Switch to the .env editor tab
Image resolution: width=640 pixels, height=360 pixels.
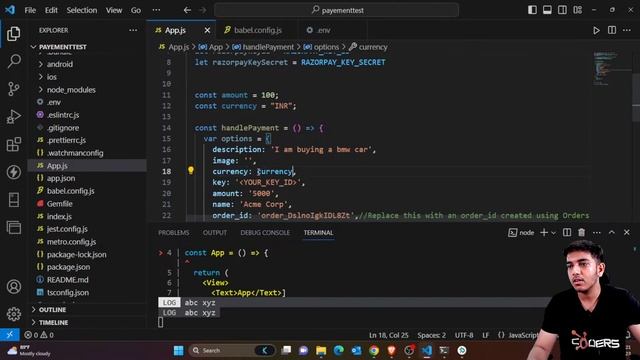coord(323,30)
